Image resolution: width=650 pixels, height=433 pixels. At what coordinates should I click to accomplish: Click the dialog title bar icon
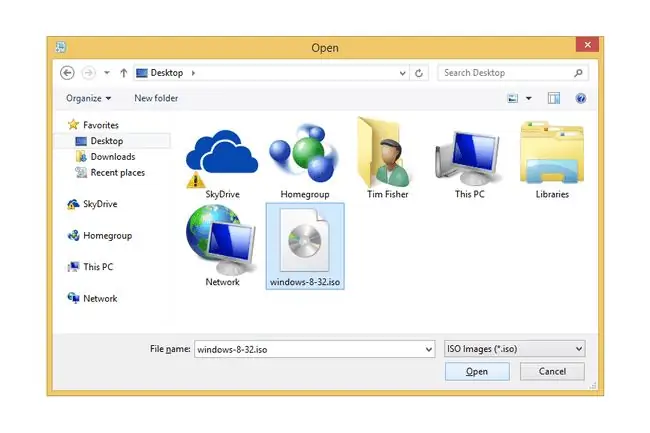61,47
